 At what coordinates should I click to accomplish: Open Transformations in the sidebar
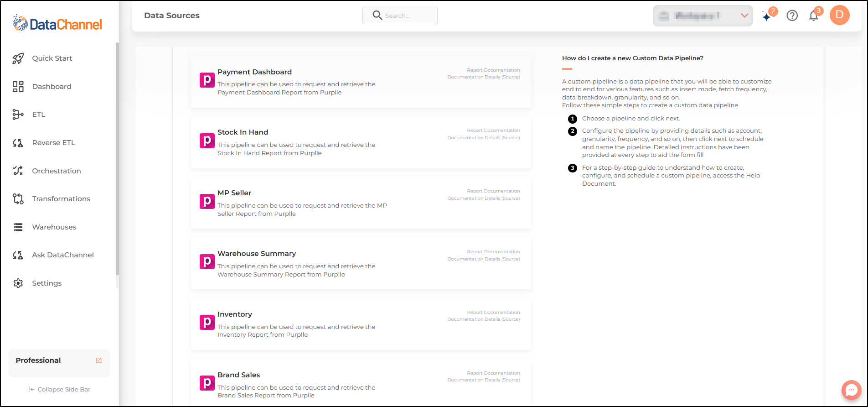(x=61, y=199)
